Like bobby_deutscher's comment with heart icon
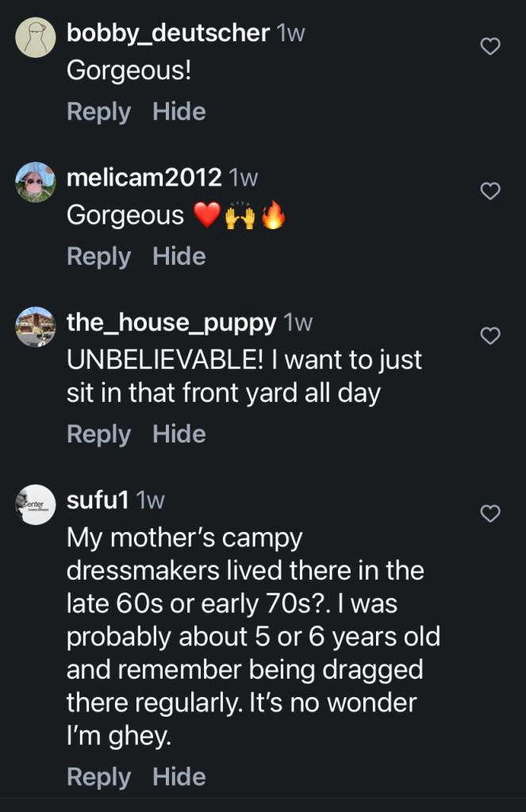This screenshot has width=526, height=812. [x=491, y=47]
